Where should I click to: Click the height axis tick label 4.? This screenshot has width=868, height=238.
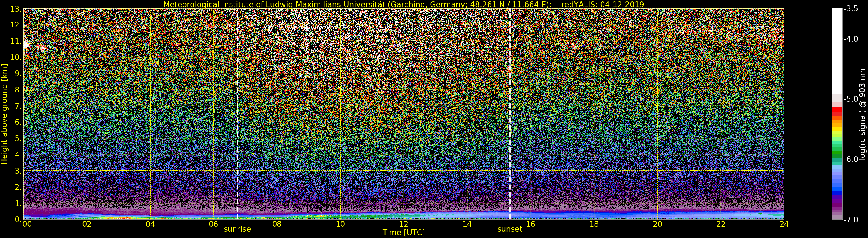click(x=18, y=155)
